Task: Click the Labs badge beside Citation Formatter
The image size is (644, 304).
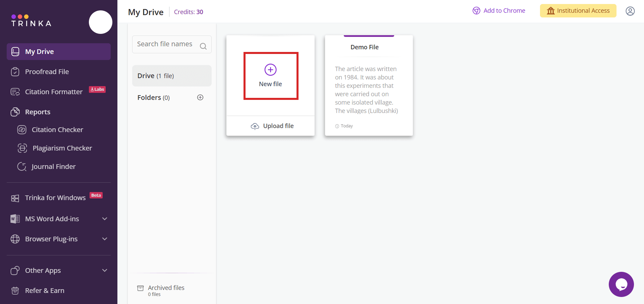Action: [97, 89]
